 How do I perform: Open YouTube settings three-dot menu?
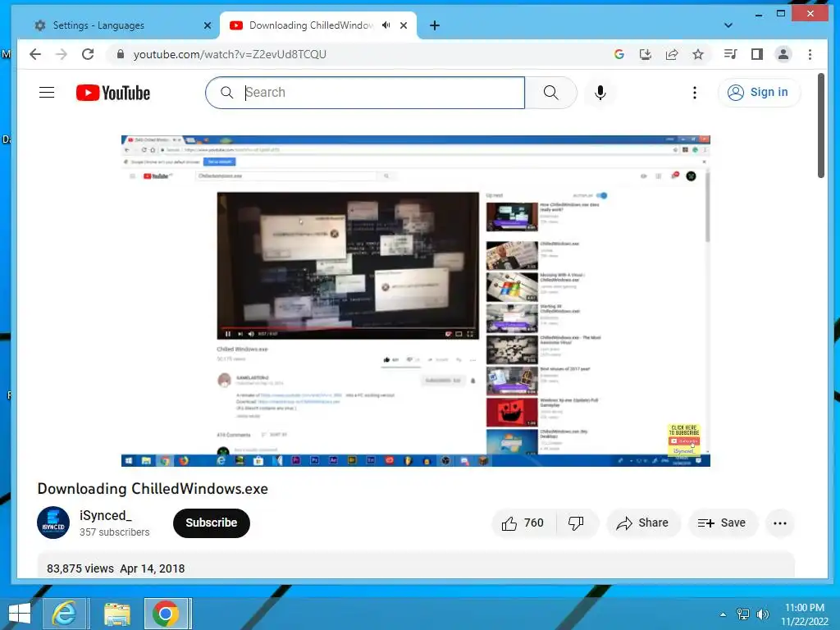[x=694, y=93]
